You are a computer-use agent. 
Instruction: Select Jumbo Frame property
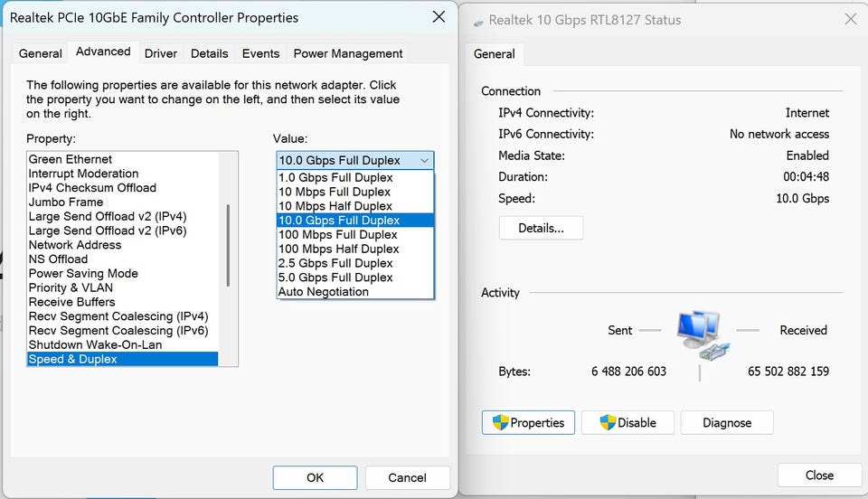tap(122, 202)
